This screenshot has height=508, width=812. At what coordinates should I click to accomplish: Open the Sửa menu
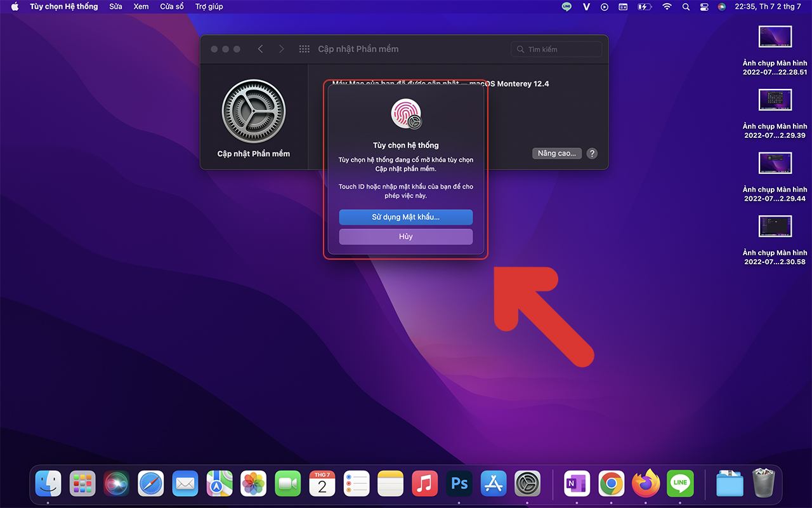[115, 6]
